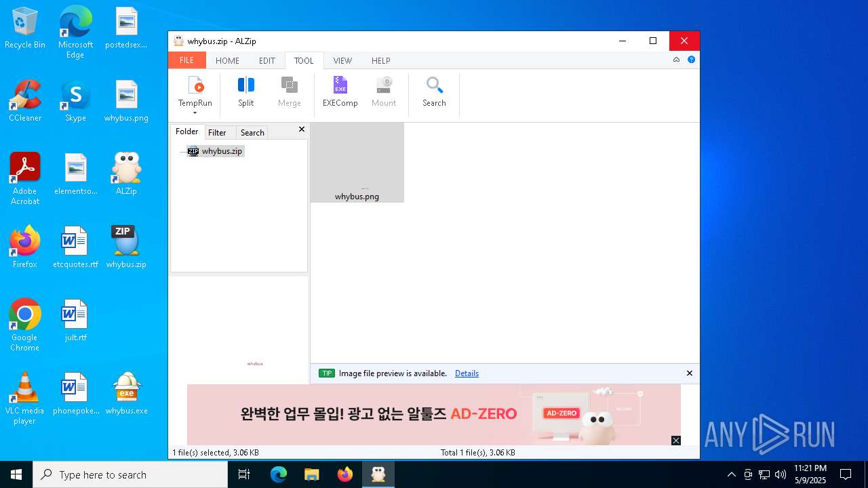
Task: Click the taskbar search box
Action: coord(130,474)
